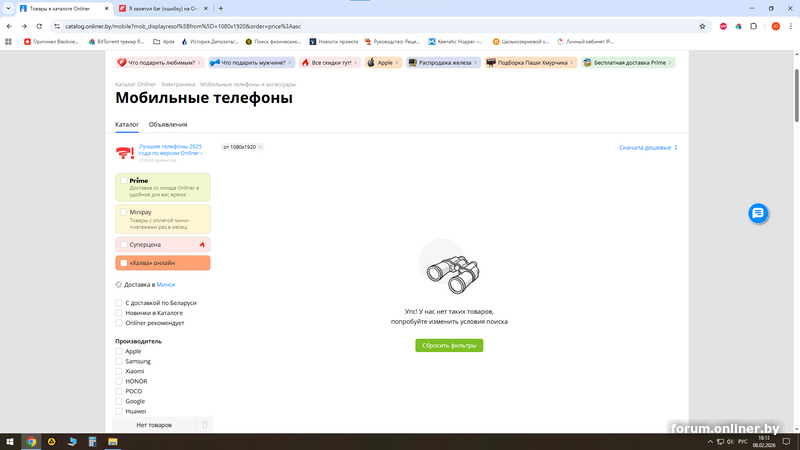
Task: Open the red adblock extension icon
Action: pos(723,26)
